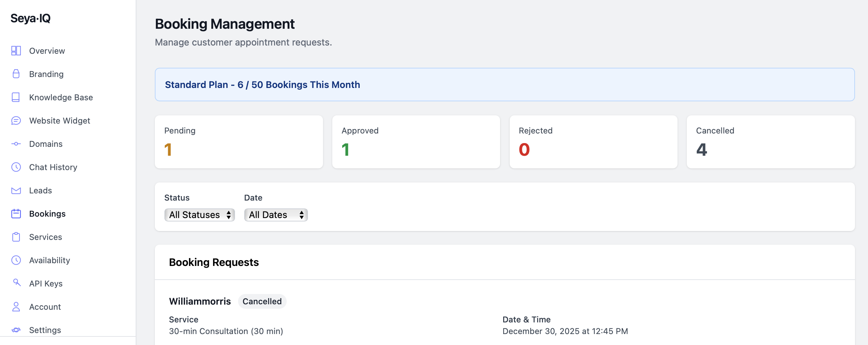Select the Availability clock icon

(16, 260)
